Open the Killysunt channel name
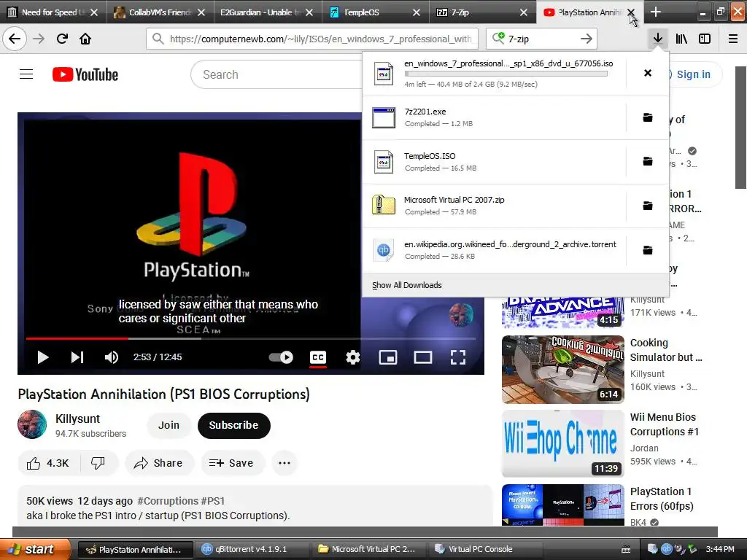Viewport: 747px width, 560px height. coord(77,419)
